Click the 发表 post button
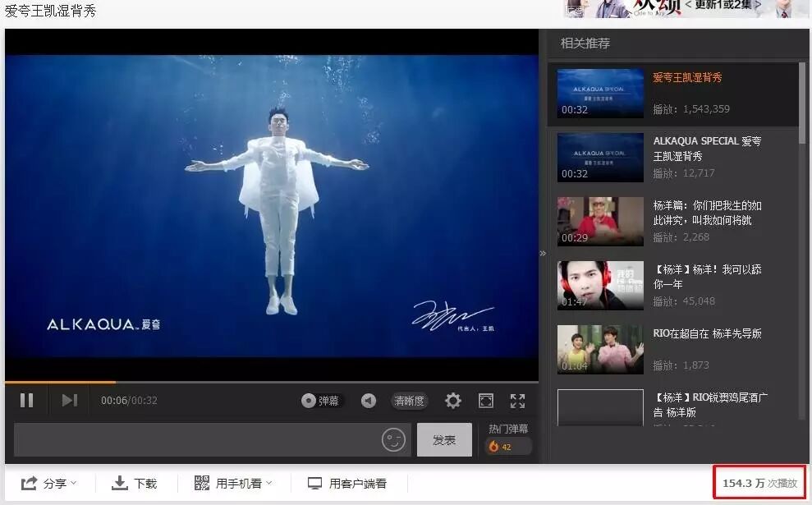Screen dimensions: 812x505 (x=444, y=440)
